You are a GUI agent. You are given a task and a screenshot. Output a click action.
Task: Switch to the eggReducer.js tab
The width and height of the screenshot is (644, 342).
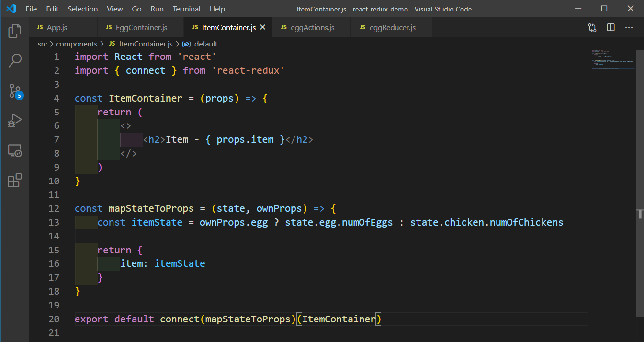[x=392, y=28]
